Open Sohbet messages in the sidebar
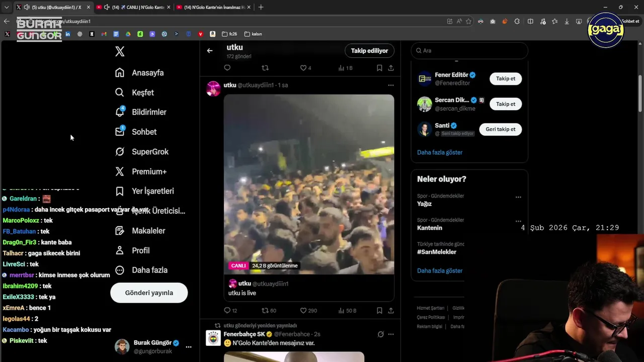 [135, 132]
